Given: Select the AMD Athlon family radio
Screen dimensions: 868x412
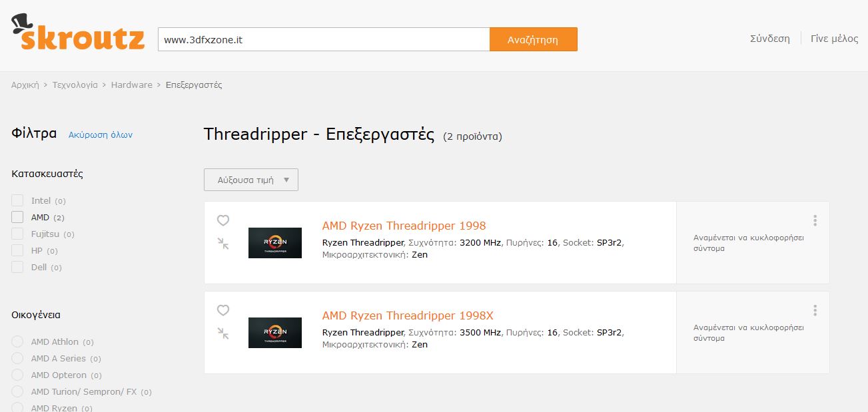Looking at the screenshot, I should click(x=17, y=341).
